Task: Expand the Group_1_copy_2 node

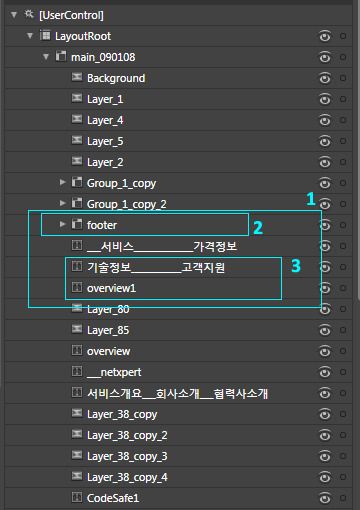Action: 62,203
